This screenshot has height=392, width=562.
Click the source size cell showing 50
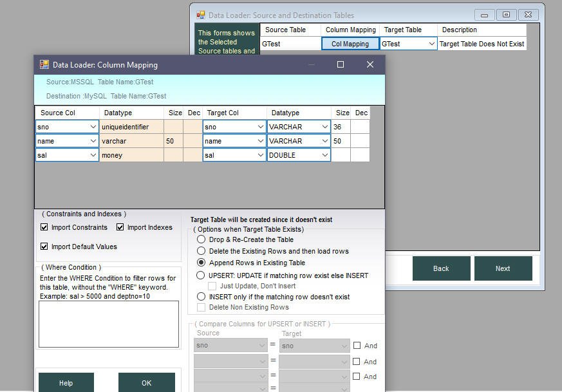[173, 141]
